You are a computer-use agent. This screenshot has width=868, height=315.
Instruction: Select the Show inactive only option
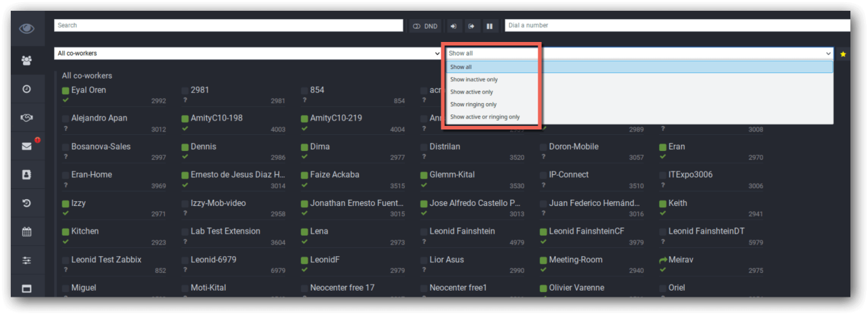point(474,80)
